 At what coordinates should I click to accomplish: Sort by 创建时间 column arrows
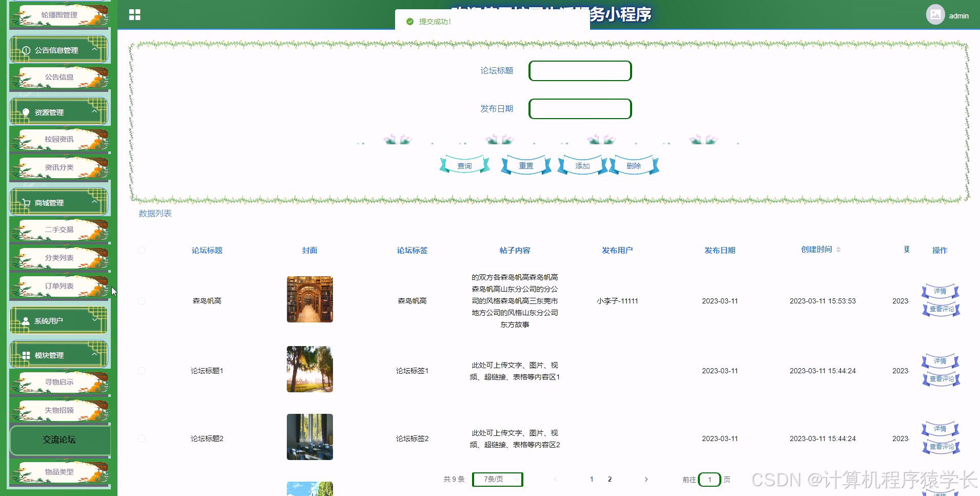[838, 250]
